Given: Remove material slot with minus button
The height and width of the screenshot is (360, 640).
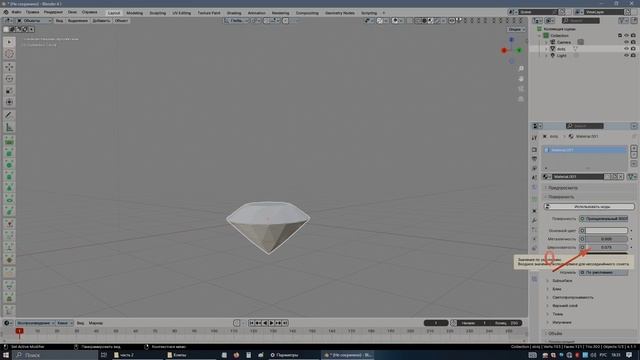Looking at the screenshot, I should point(634,155).
